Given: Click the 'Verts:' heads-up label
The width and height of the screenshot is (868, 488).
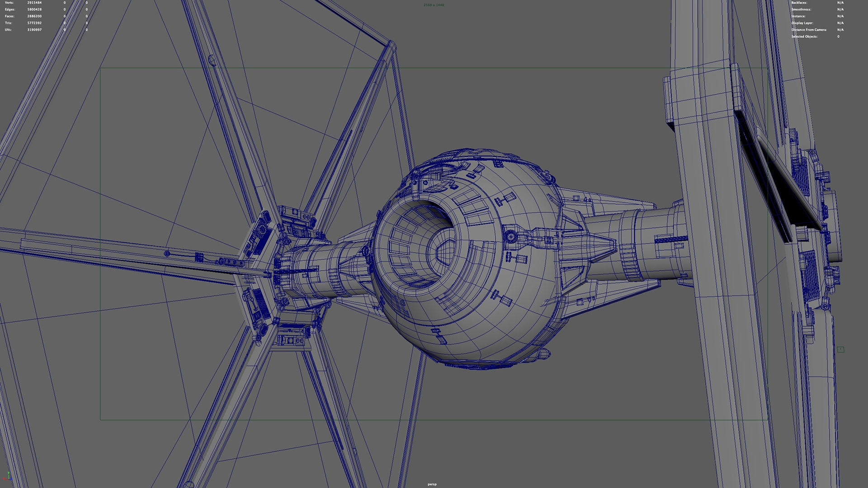Looking at the screenshot, I should click(9, 3).
